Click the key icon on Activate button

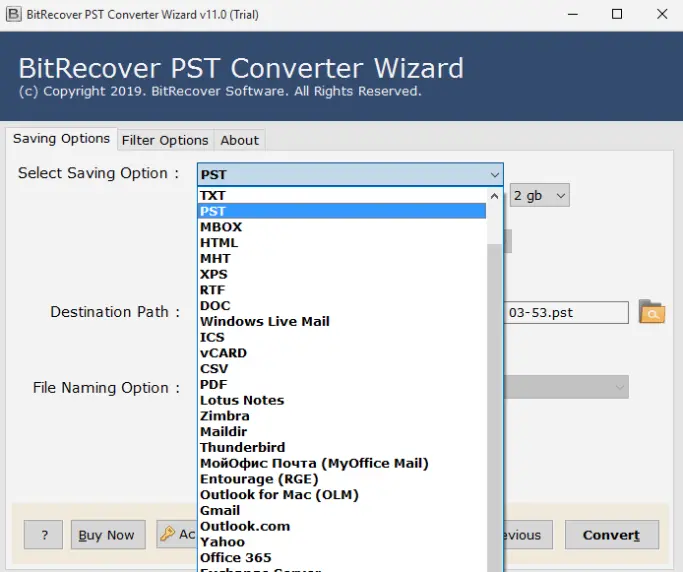click(167, 534)
